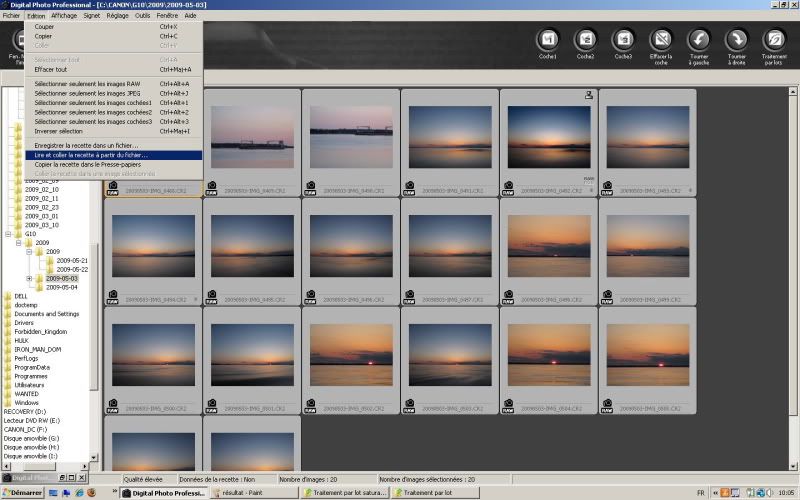Switch to résultat - Paint taskbar button
The height and width of the screenshot is (500, 800).
255,493
